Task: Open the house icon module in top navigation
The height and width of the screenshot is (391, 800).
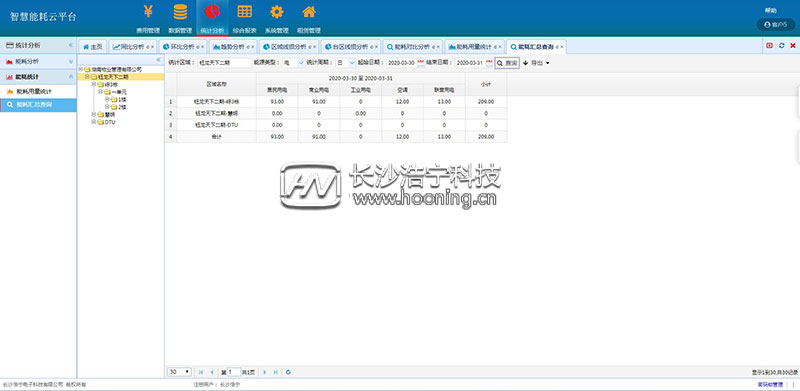Action: (x=309, y=18)
